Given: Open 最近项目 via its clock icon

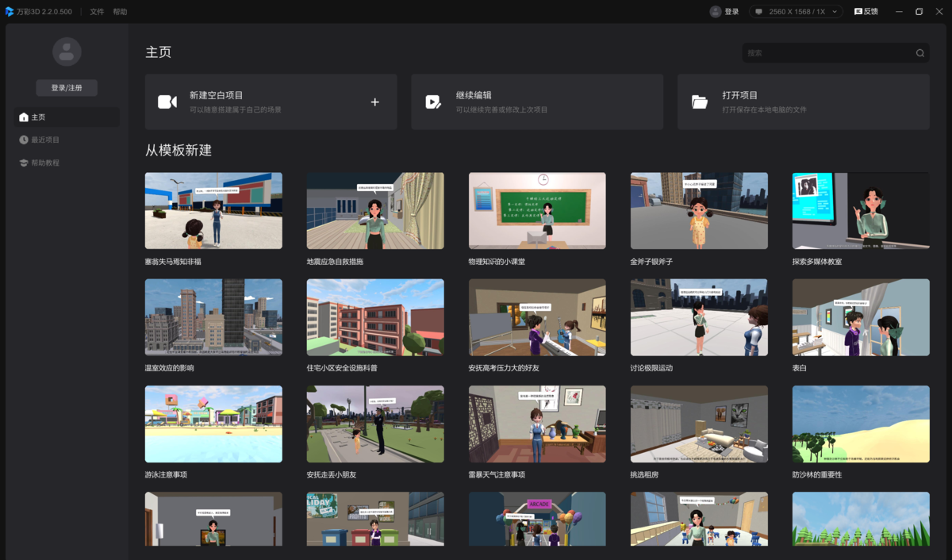Looking at the screenshot, I should [22, 140].
